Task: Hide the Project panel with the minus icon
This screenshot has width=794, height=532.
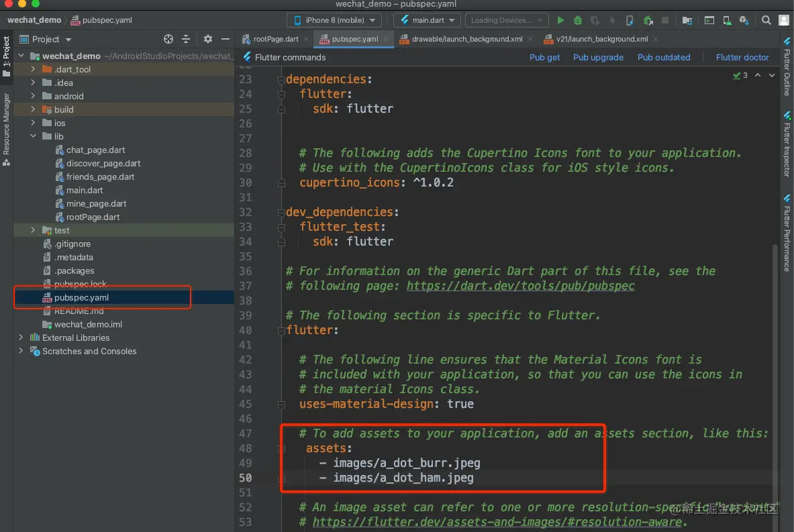Action: click(226, 39)
